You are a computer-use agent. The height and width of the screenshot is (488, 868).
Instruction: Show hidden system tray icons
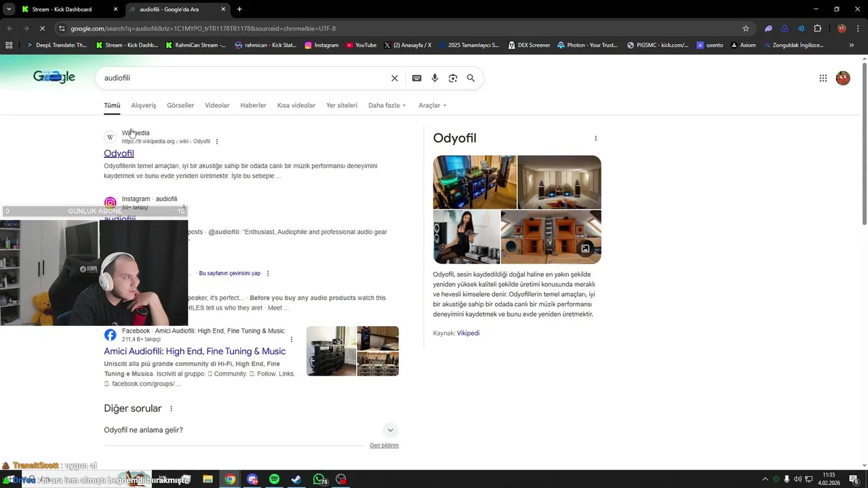pos(765,479)
